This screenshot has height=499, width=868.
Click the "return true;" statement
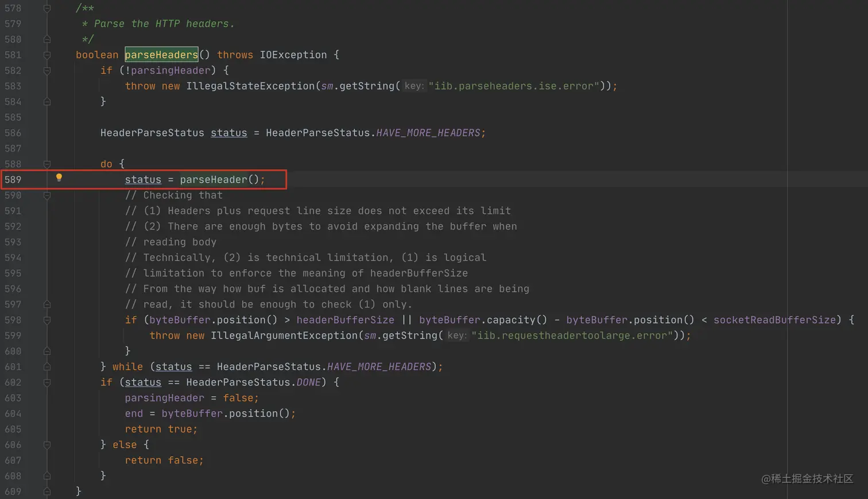(x=161, y=429)
